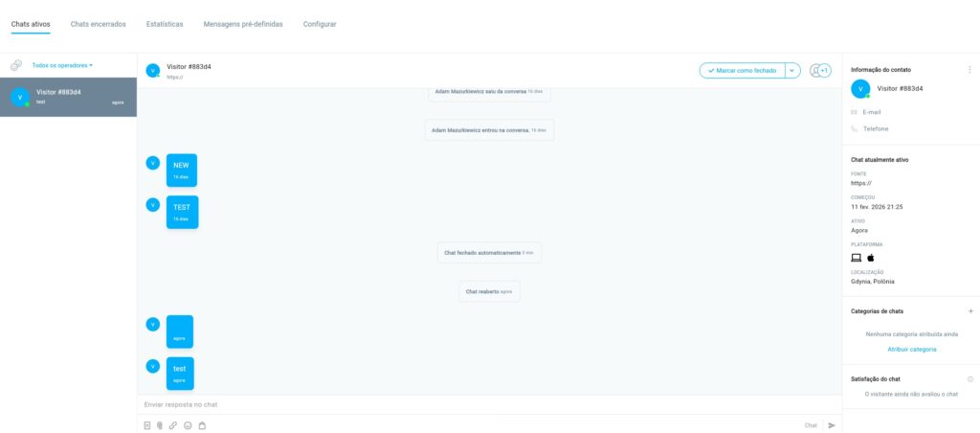
Task: Open the emoji picker
Action: pos(188,425)
